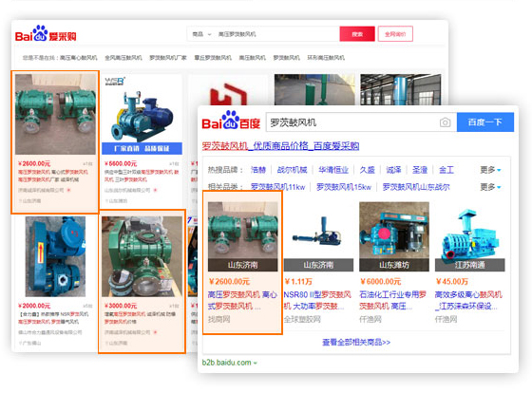
Task: Open the b2b.baidu.com dropdown arrow
Action: (256, 363)
